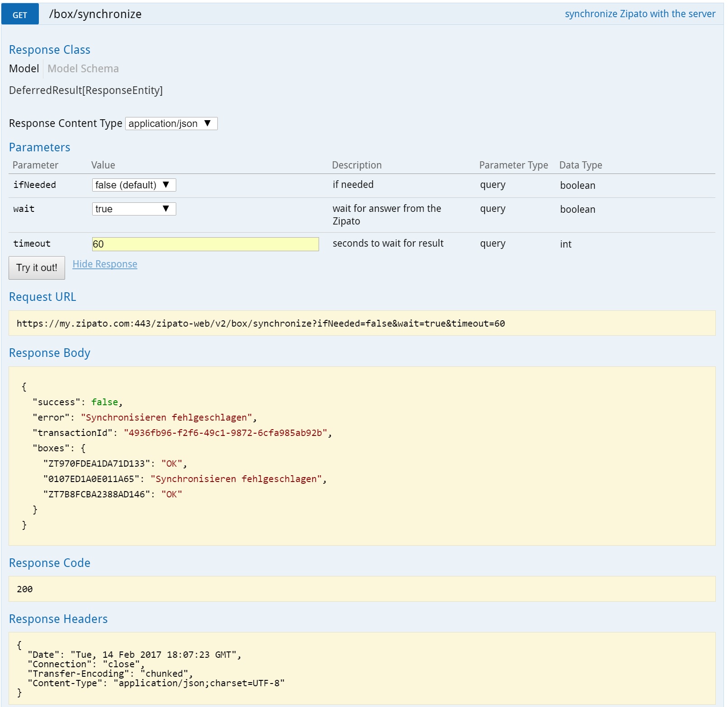728x707 pixels.
Task: Click the DeferredResult[ResponseEntity] model text
Action: [86, 90]
